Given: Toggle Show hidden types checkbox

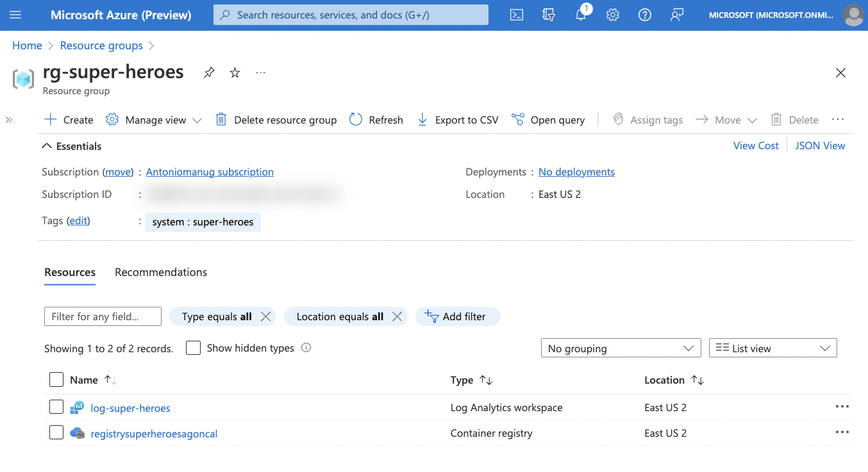Looking at the screenshot, I should coord(193,348).
